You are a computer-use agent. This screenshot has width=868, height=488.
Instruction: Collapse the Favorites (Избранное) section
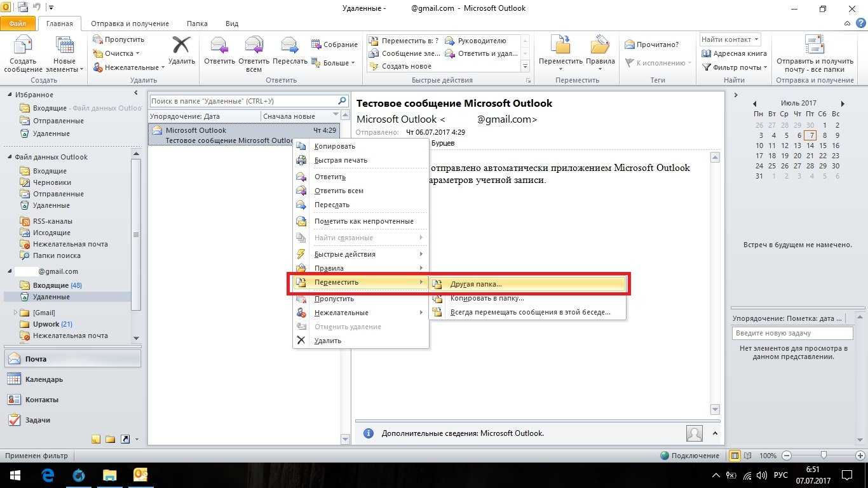click(10, 94)
